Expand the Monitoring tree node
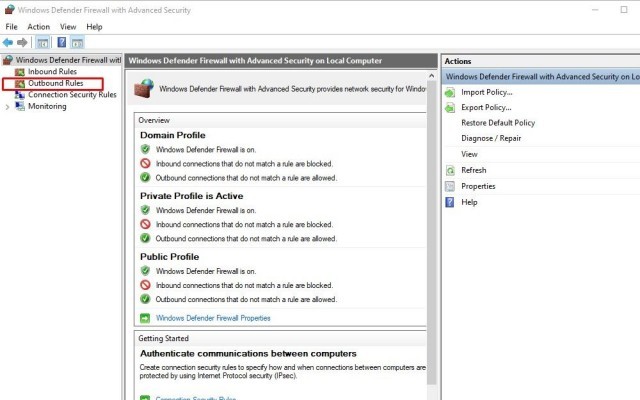The height and width of the screenshot is (400, 640). point(7,107)
